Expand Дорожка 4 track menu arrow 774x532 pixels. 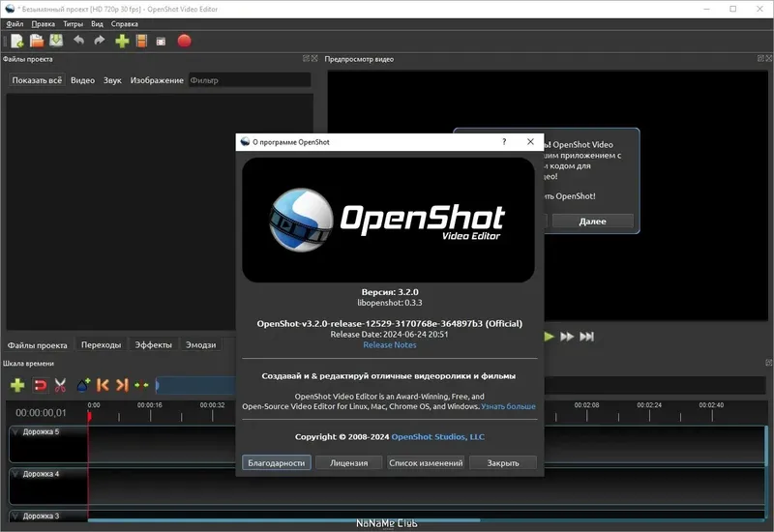tap(15, 474)
